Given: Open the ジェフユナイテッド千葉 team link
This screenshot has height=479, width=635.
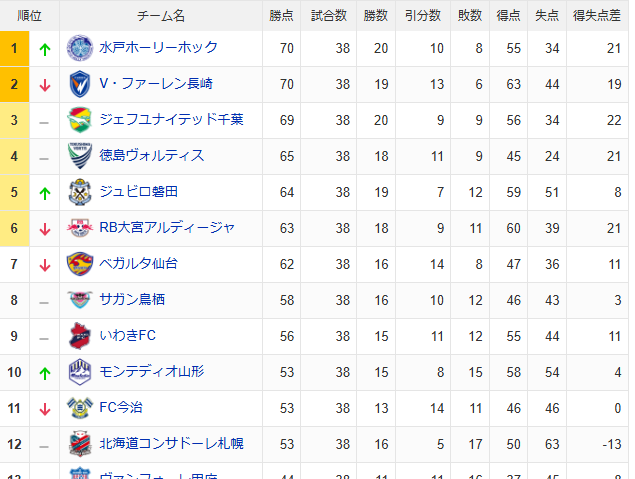Looking at the screenshot, I should pos(171,120).
